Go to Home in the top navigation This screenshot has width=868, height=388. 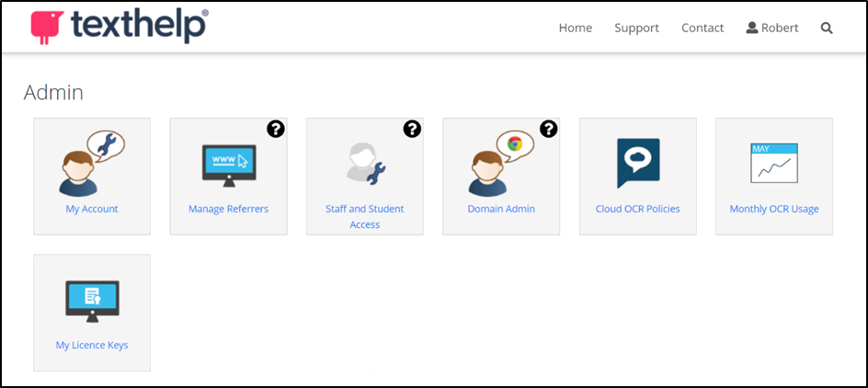tap(576, 29)
